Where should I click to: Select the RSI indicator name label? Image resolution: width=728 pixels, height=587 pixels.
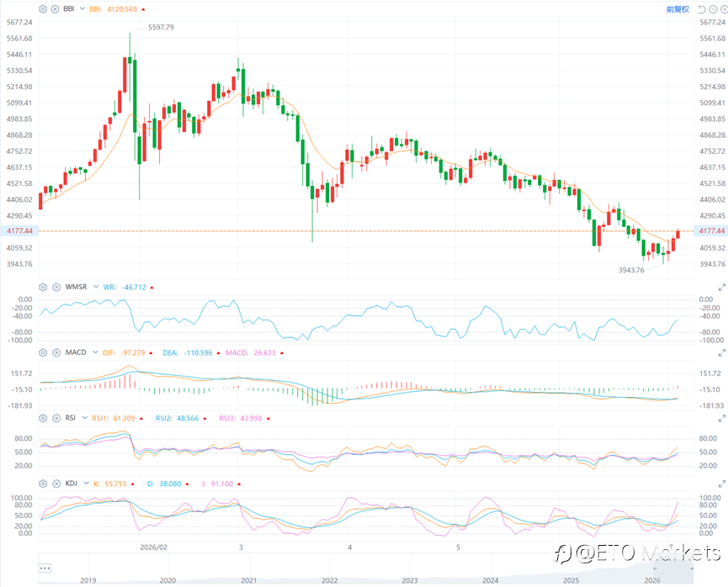(70, 418)
